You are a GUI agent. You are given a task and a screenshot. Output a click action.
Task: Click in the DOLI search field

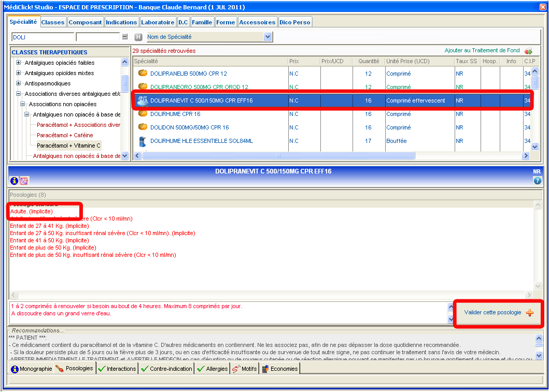pos(43,37)
